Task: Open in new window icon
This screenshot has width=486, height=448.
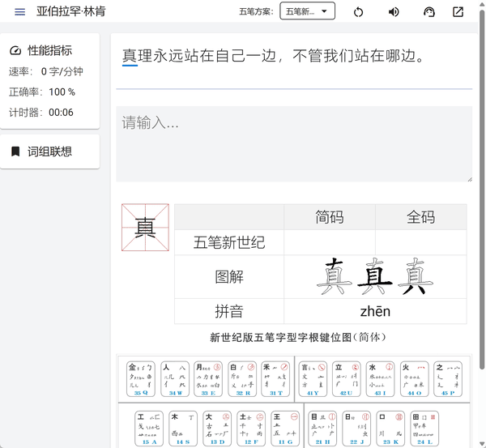Action: [x=458, y=12]
